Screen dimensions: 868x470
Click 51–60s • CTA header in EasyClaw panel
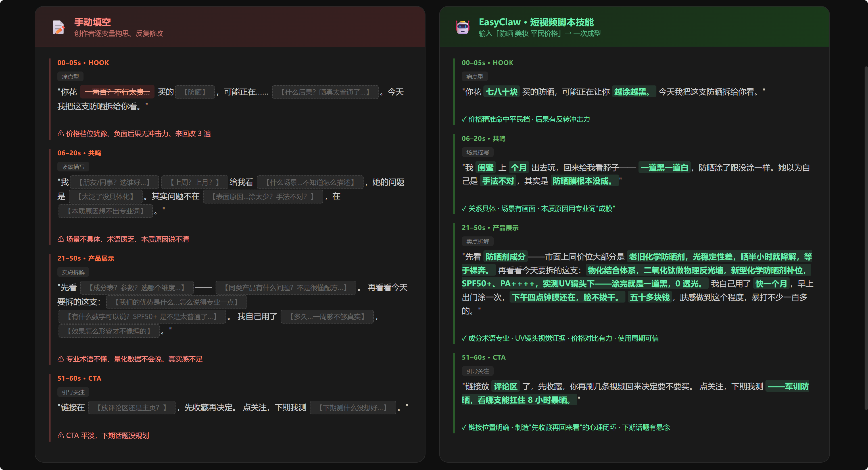click(x=483, y=357)
